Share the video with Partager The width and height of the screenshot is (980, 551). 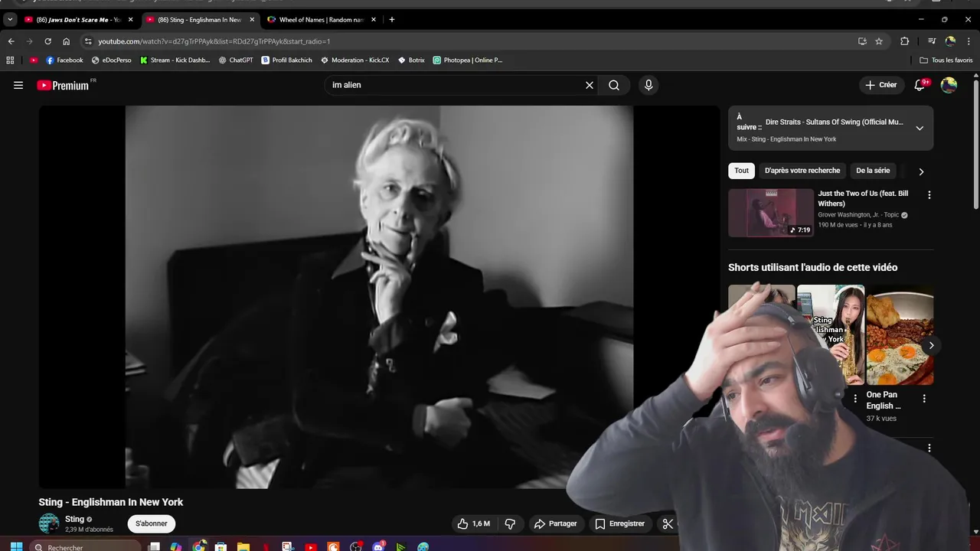pos(555,523)
